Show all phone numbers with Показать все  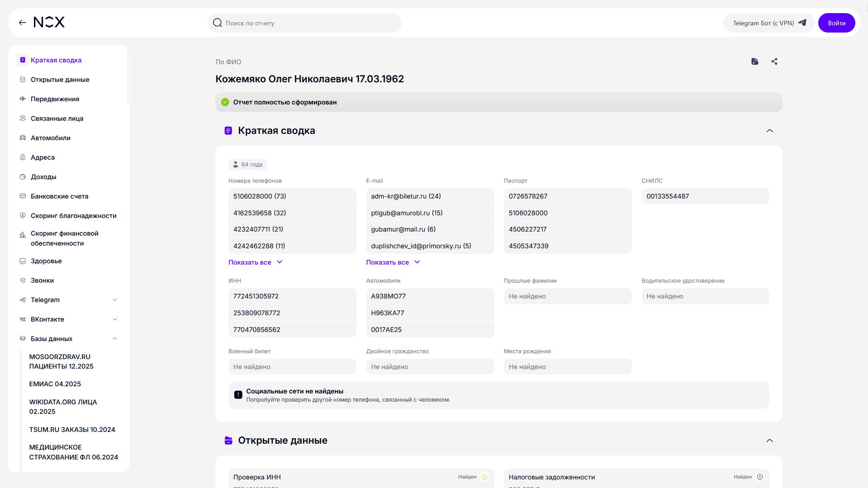point(256,262)
